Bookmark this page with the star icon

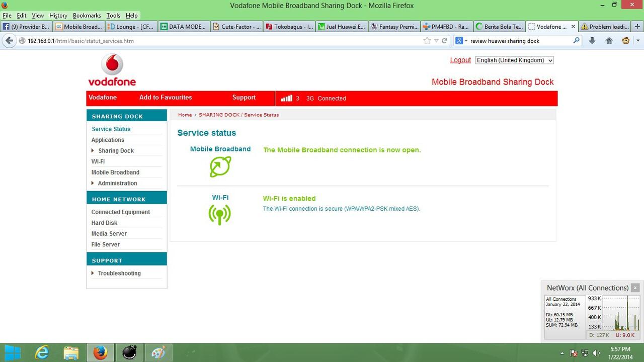click(427, 41)
